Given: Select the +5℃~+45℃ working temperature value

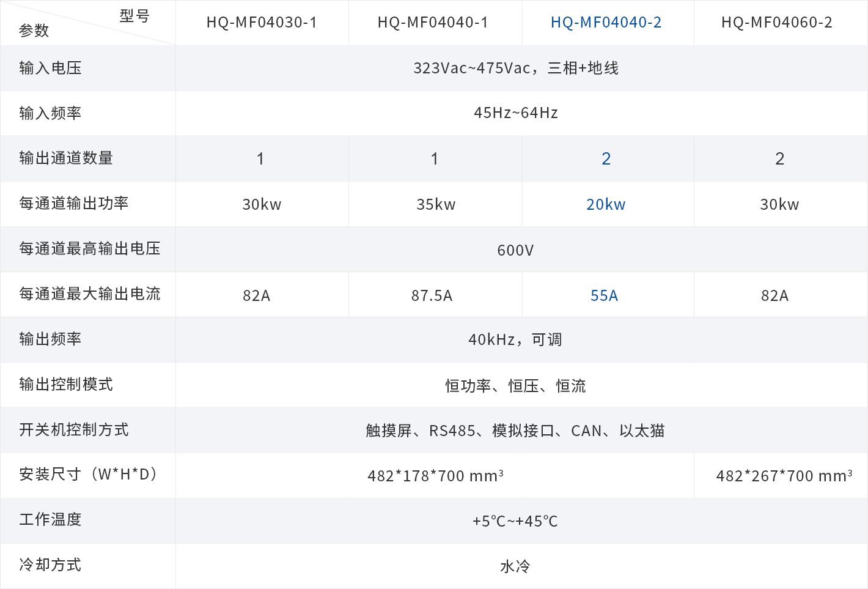Looking at the screenshot, I should pos(515,522).
